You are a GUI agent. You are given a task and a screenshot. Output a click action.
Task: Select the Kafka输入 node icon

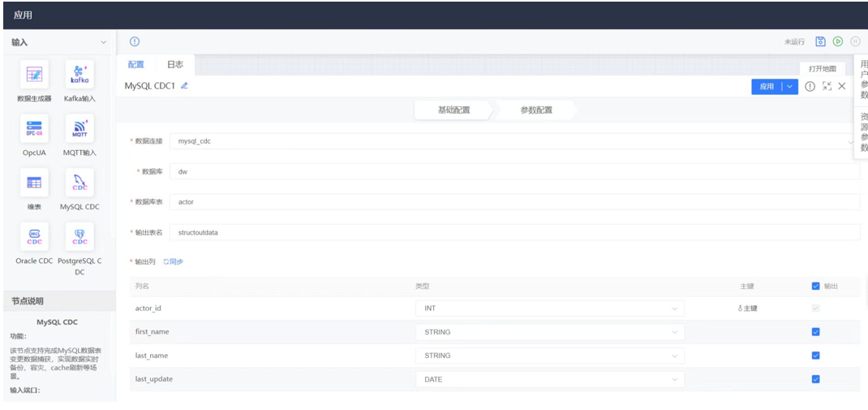click(79, 74)
